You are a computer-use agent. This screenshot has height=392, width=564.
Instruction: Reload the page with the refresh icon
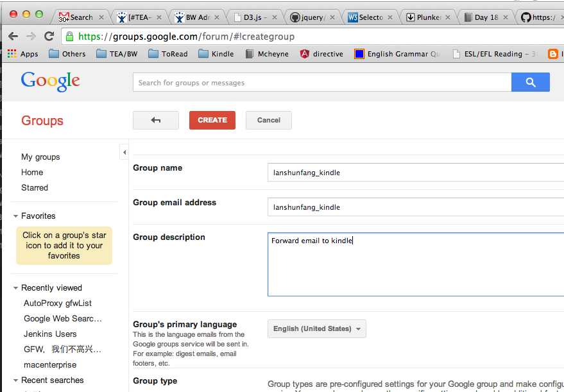[49, 36]
